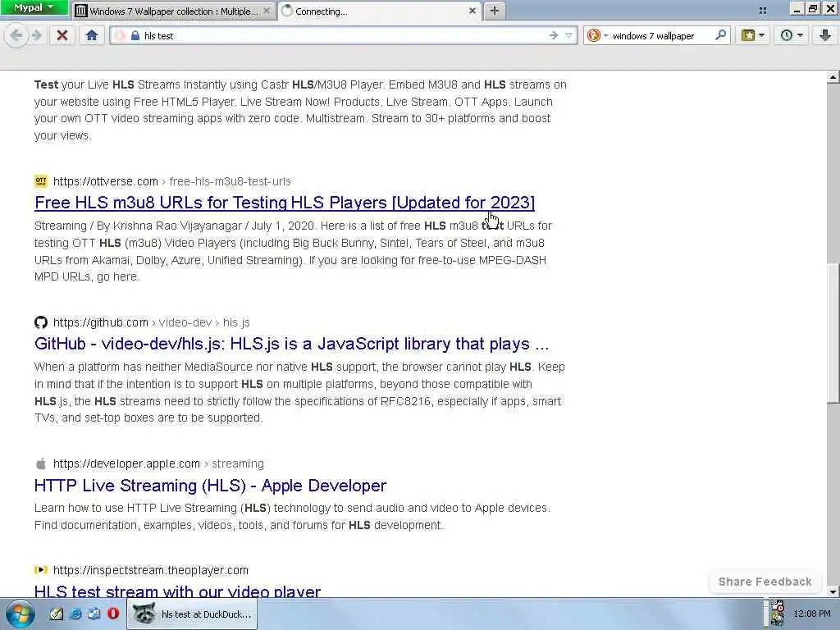The width and height of the screenshot is (840, 630).
Task: Click the magnifier search button
Action: coord(720,35)
